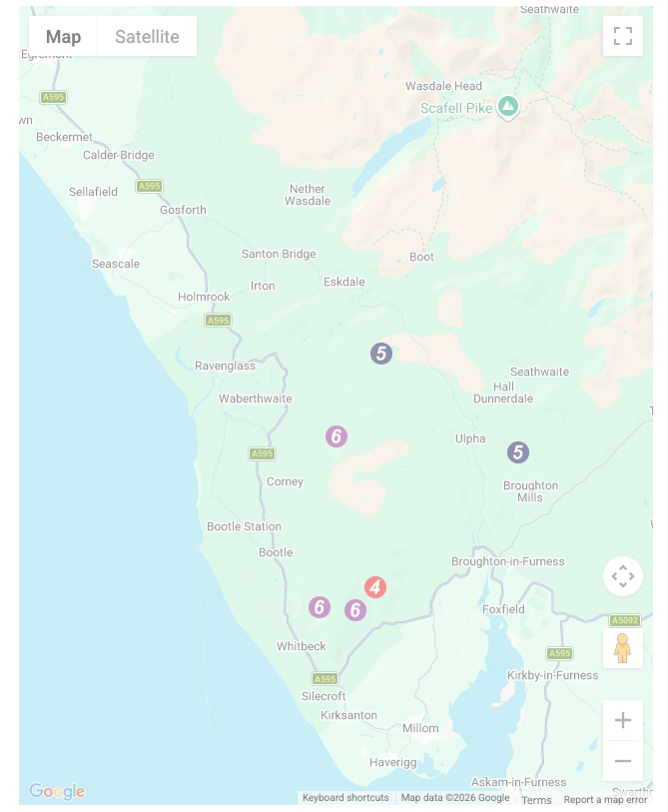
Task: Click the Scafell Pike mountain peak icon
Action: pyautogui.click(x=507, y=106)
